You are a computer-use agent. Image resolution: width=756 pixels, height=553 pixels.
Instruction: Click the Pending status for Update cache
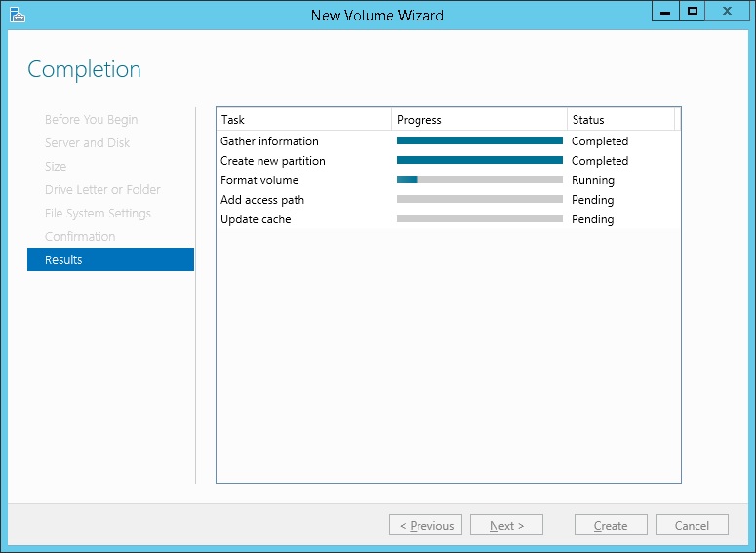coord(592,219)
